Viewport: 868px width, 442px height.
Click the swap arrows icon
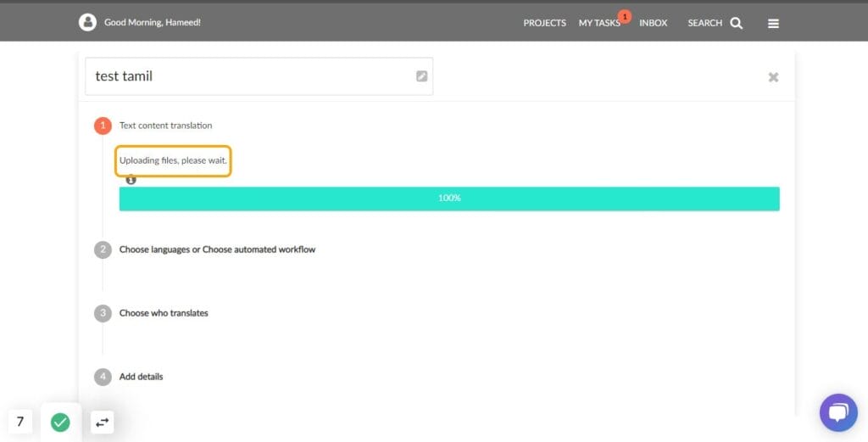(x=102, y=422)
